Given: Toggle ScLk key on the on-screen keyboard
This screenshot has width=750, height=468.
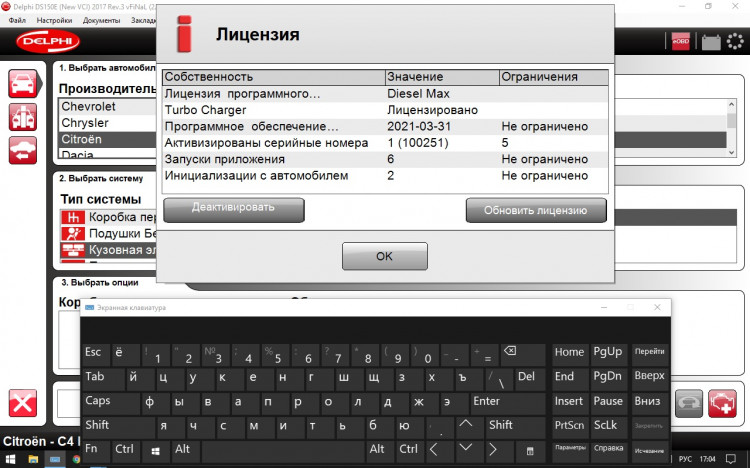Looking at the screenshot, I should pyautogui.click(x=607, y=425).
